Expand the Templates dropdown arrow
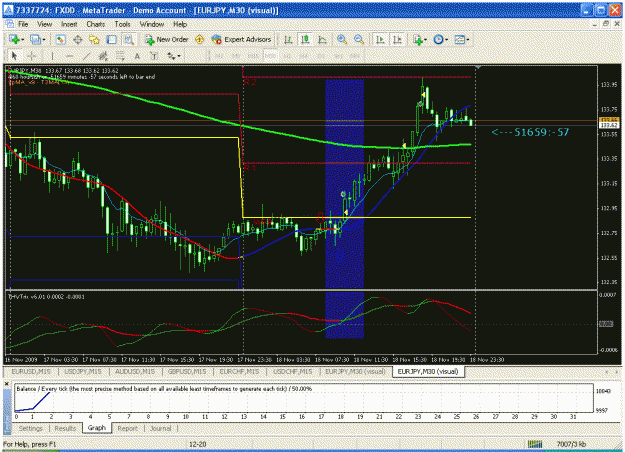The height and width of the screenshot is (452, 625). click(468, 39)
